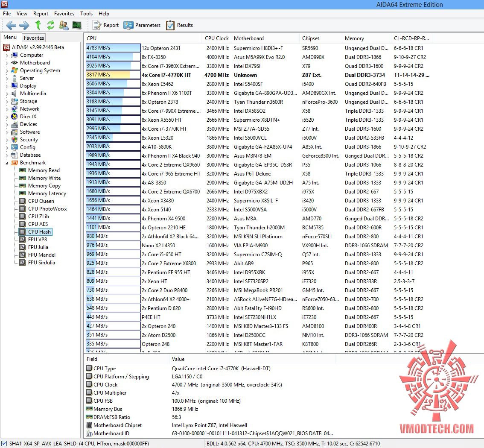
Task: Open the FPU Julia benchmark
Action: pyautogui.click(x=38, y=247)
